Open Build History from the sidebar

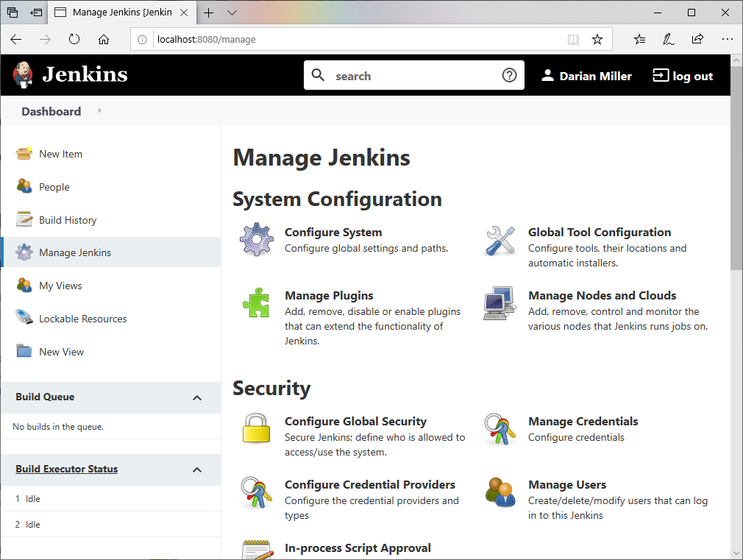click(67, 219)
